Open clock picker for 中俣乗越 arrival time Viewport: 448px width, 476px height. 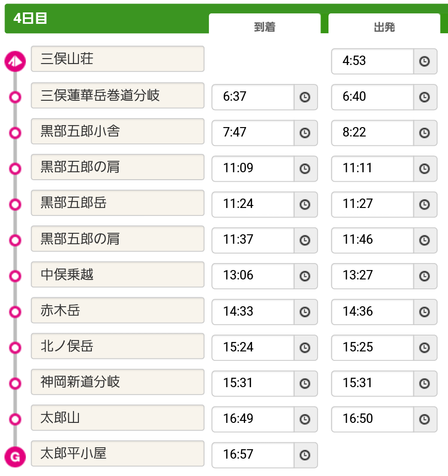click(x=305, y=276)
